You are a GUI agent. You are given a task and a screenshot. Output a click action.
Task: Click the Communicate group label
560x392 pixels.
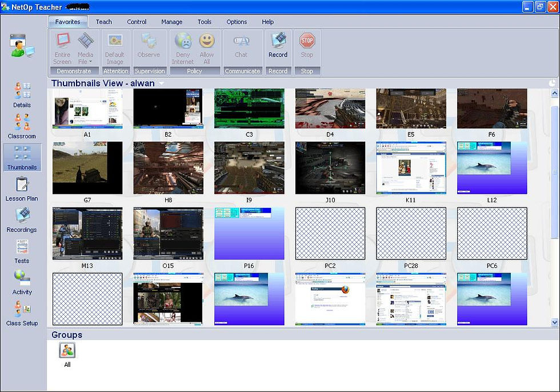click(x=242, y=71)
